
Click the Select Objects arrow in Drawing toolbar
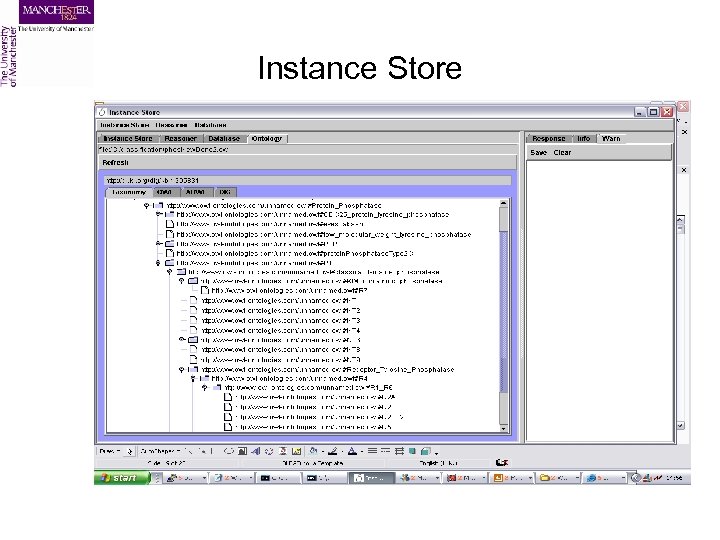129,451
